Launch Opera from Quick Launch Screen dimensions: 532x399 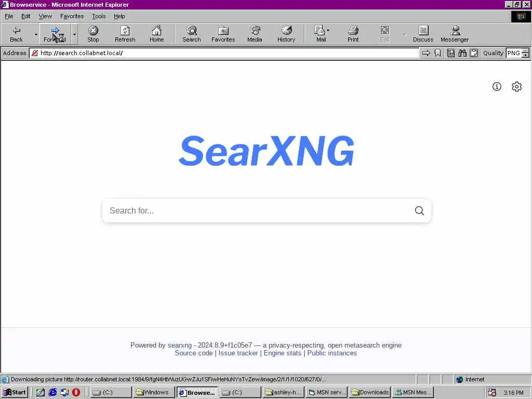point(76,393)
